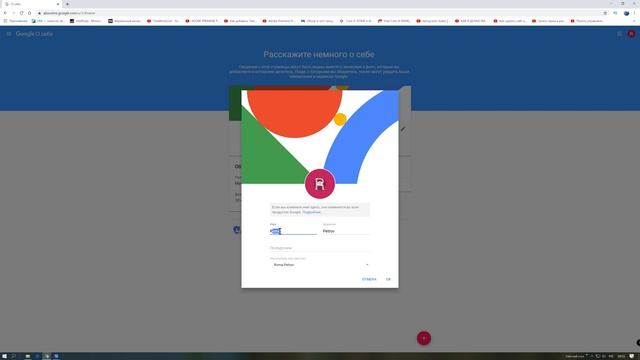Image resolution: width=640 pixels, height=360 pixels.
Task: Click the profile avatar with letter R in dialog
Action: click(x=320, y=184)
